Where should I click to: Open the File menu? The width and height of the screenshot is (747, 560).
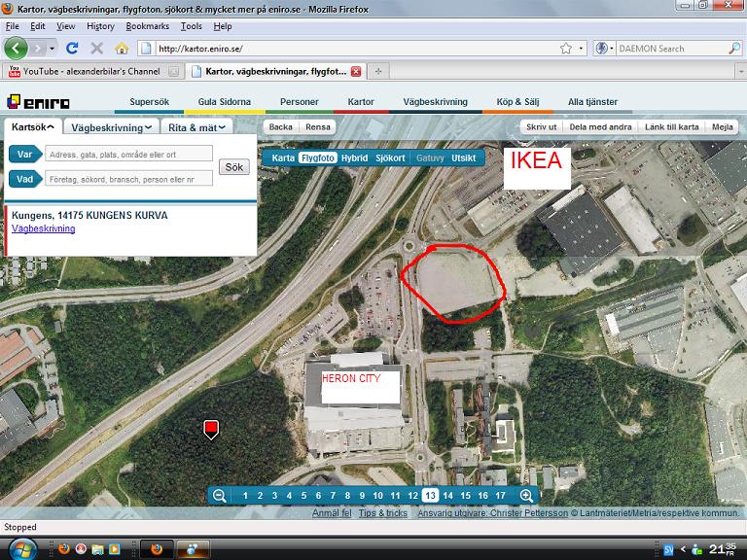point(13,26)
